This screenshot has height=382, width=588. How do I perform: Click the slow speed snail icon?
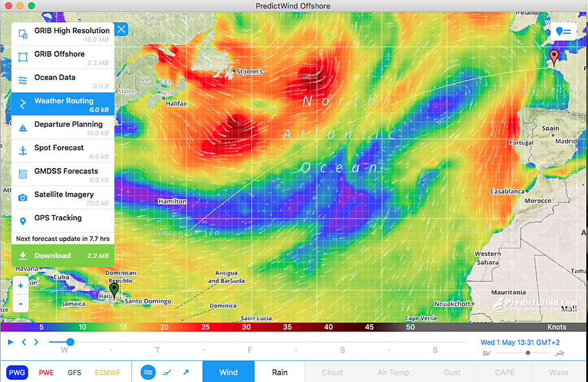point(486,353)
